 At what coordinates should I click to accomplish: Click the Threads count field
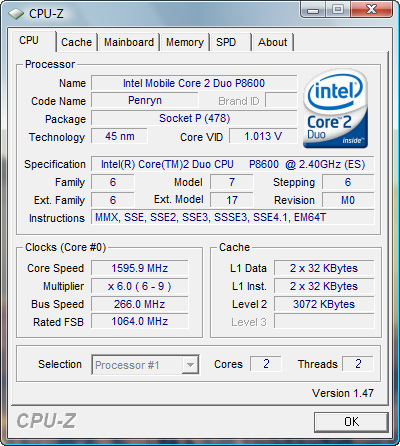pyautogui.click(x=358, y=364)
